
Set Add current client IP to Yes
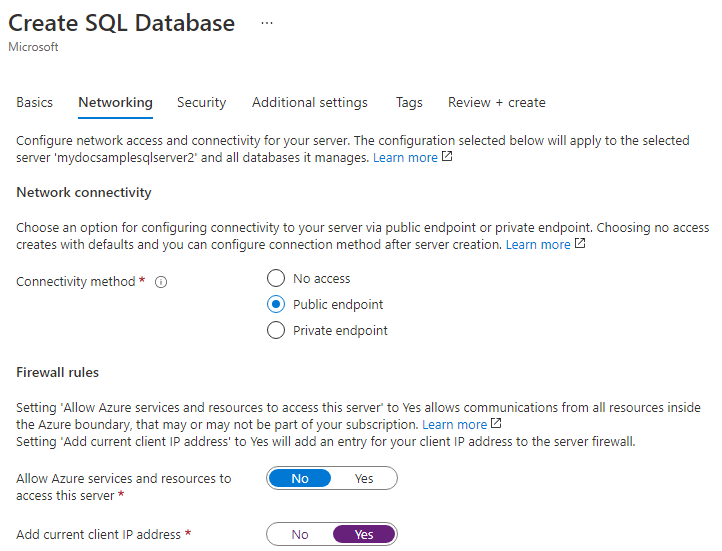[x=364, y=535]
